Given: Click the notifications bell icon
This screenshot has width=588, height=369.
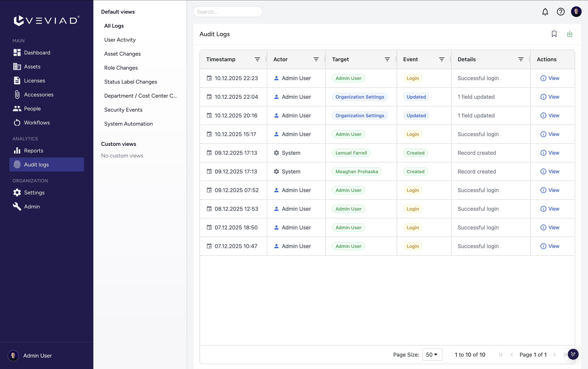Looking at the screenshot, I should click(x=545, y=12).
